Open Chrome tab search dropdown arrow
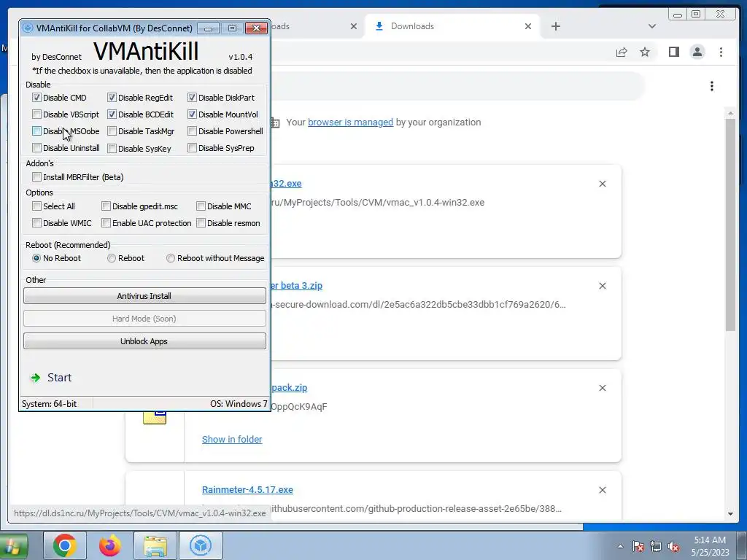 coord(652,26)
